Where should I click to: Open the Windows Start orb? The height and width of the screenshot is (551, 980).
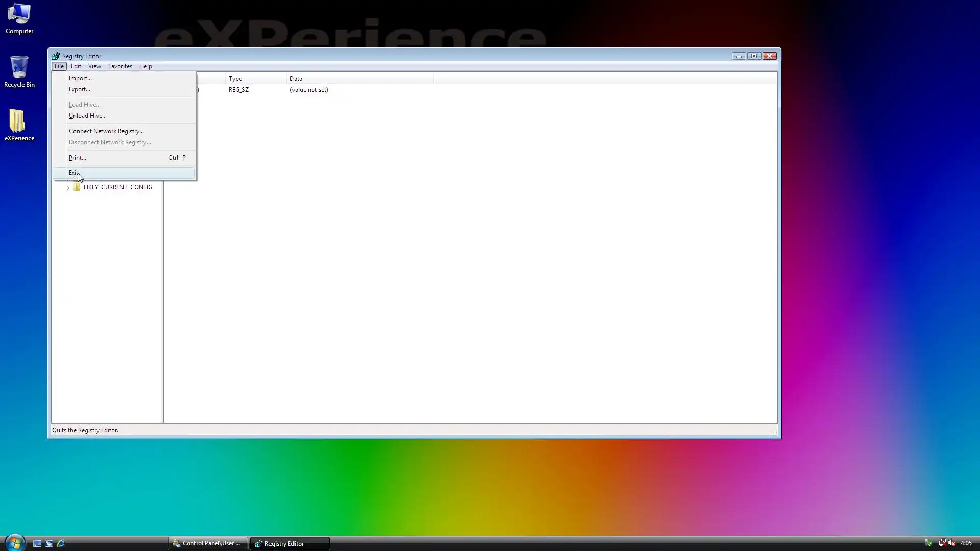tap(14, 543)
